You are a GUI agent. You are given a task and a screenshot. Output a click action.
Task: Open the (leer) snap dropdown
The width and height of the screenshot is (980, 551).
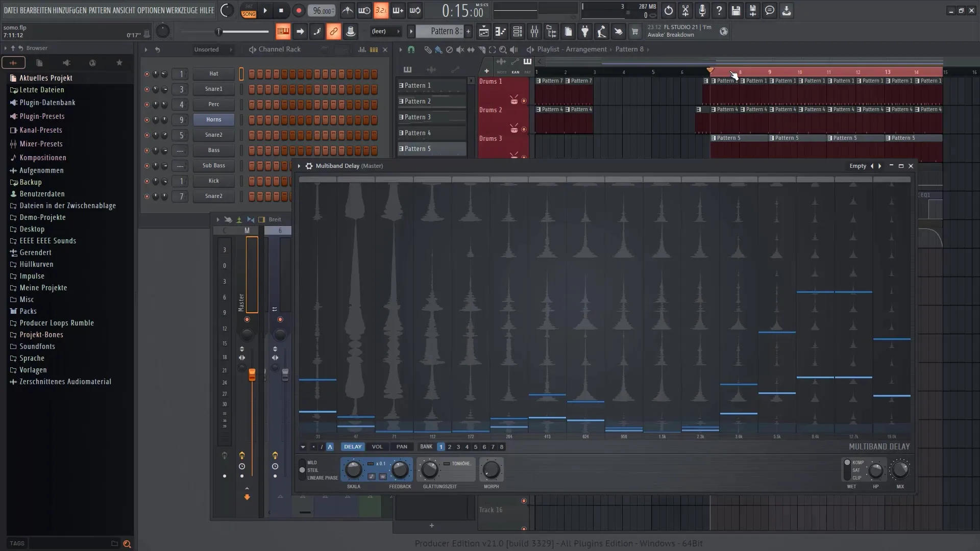(385, 31)
